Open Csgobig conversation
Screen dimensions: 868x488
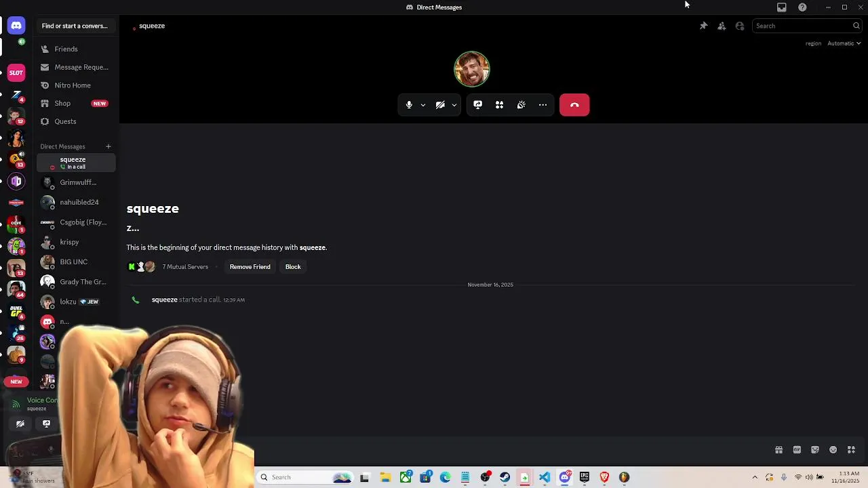click(x=76, y=222)
